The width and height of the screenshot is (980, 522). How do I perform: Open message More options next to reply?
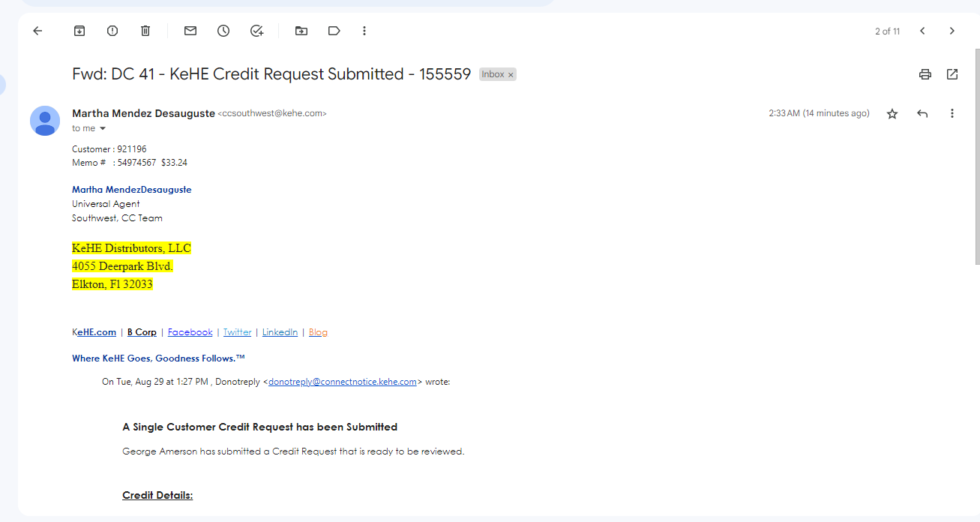click(x=952, y=113)
